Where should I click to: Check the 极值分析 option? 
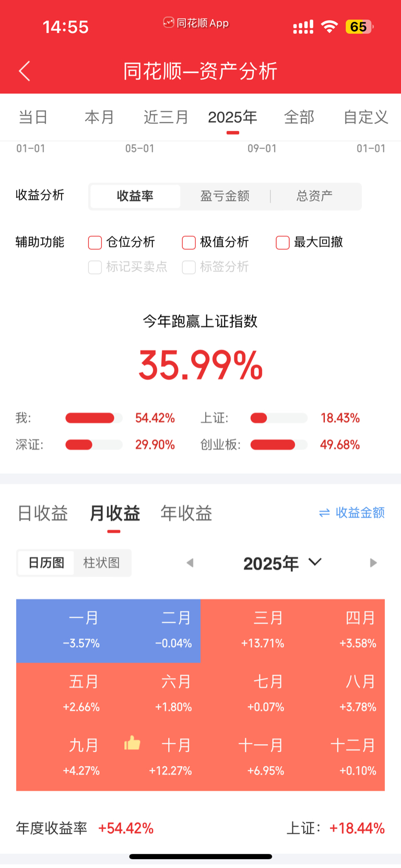[188, 243]
